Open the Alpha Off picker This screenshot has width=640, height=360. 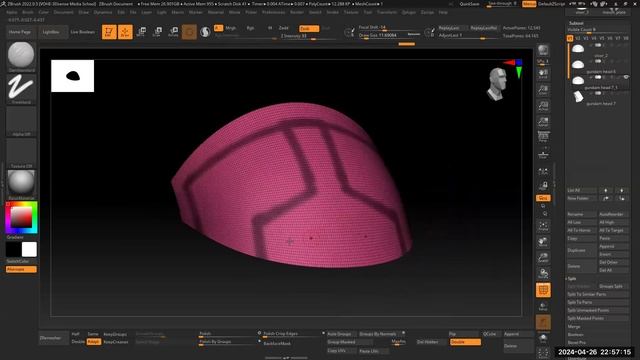(x=21, y=121)
